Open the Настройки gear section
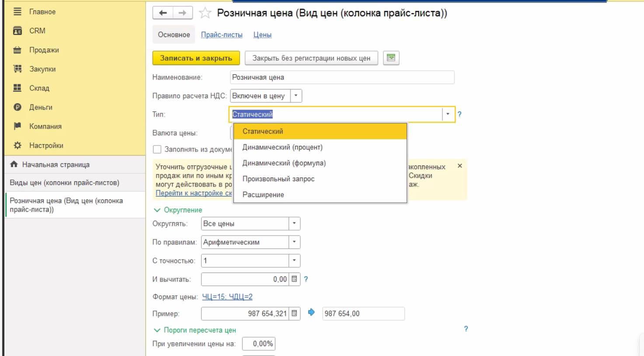Viewport: 644px width, 356px height. tap(46, 145)
